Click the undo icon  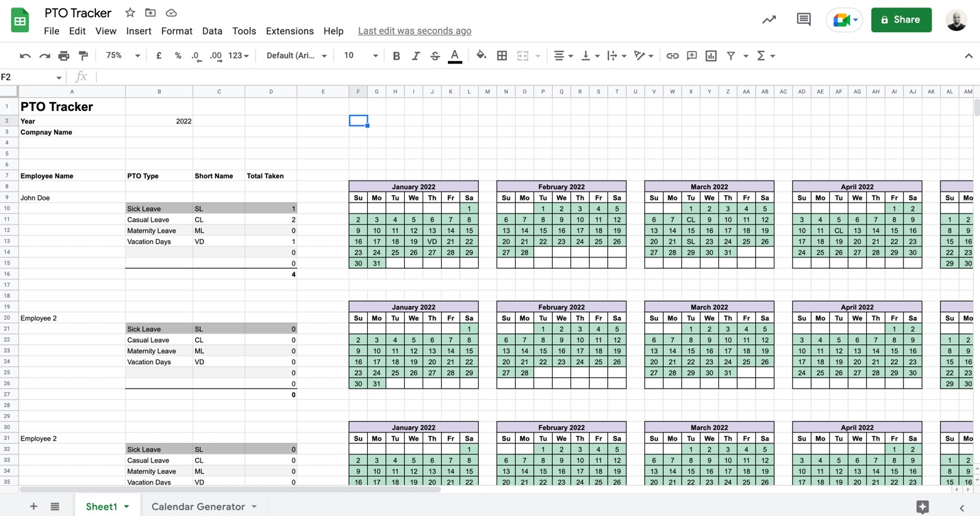click(25, 55)
